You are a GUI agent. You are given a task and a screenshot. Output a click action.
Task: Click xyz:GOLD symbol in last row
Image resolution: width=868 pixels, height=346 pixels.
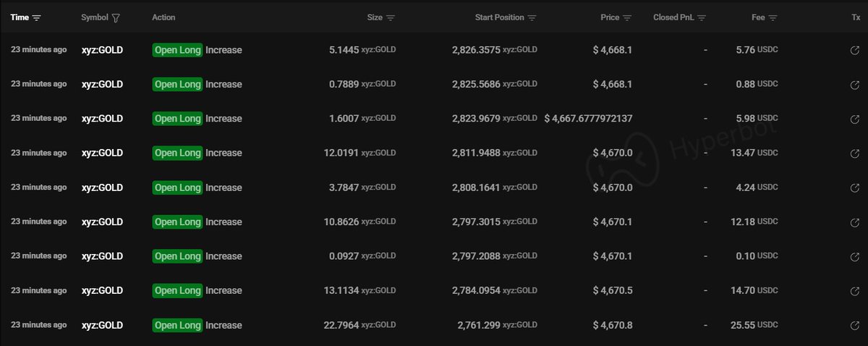point(102,325)
